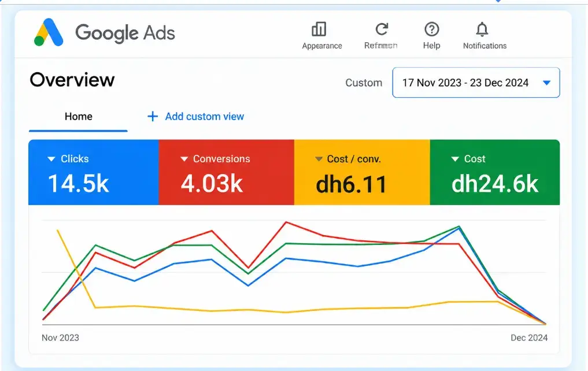Click the Help label text
The width and height of the screenshot is (588, 371).
pyautogui.click(x=432, y=45)
